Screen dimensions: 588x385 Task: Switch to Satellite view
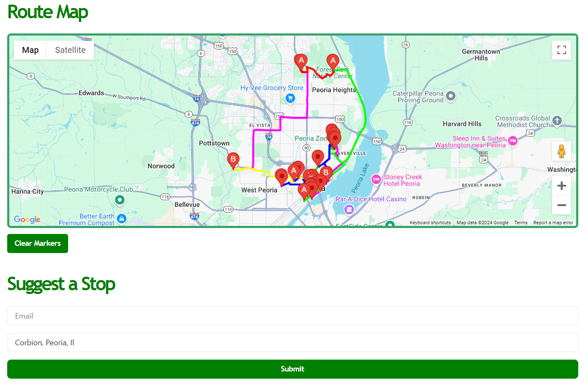point(70,50)
